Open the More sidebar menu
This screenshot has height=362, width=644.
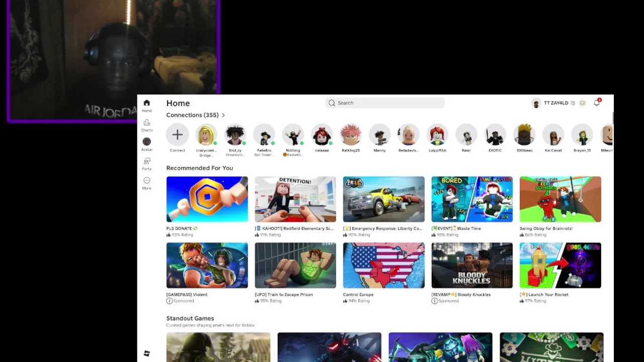click(146, 180)
